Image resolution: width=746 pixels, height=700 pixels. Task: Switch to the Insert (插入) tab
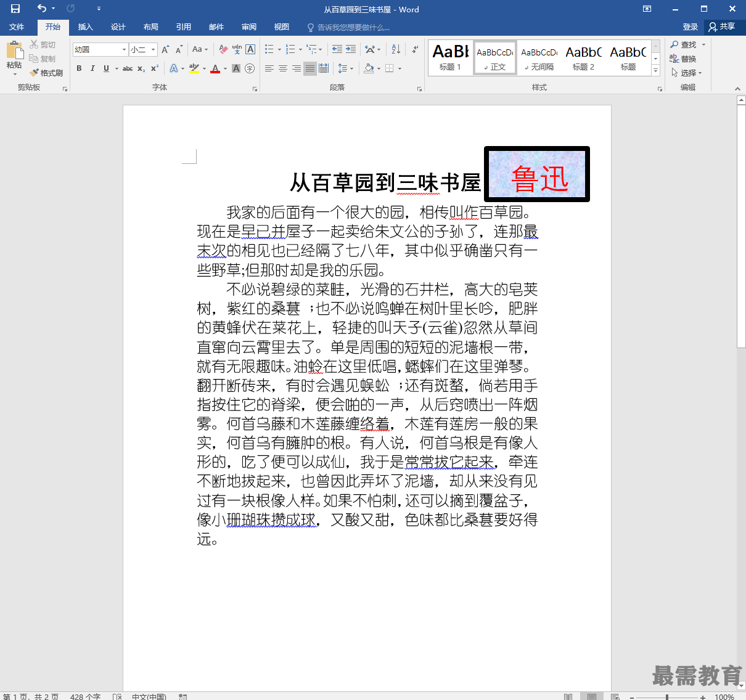(x=85, y=27)
